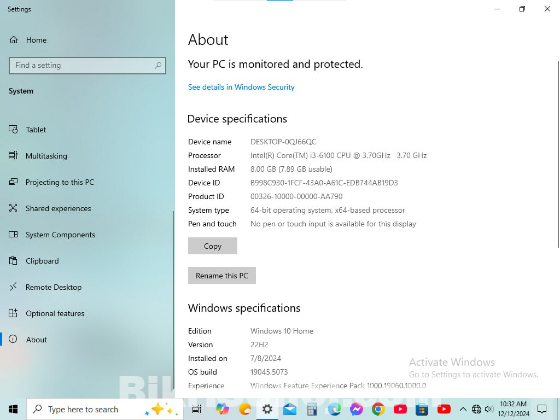Click the sidebar vertical scrollbar
This screenshot has height=420, width=560.
point(174,300)
